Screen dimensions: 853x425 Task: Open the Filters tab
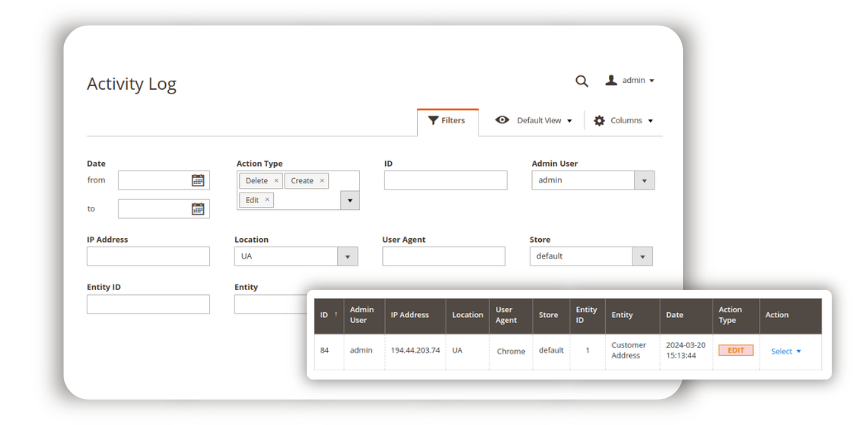(x=448, y=121)
